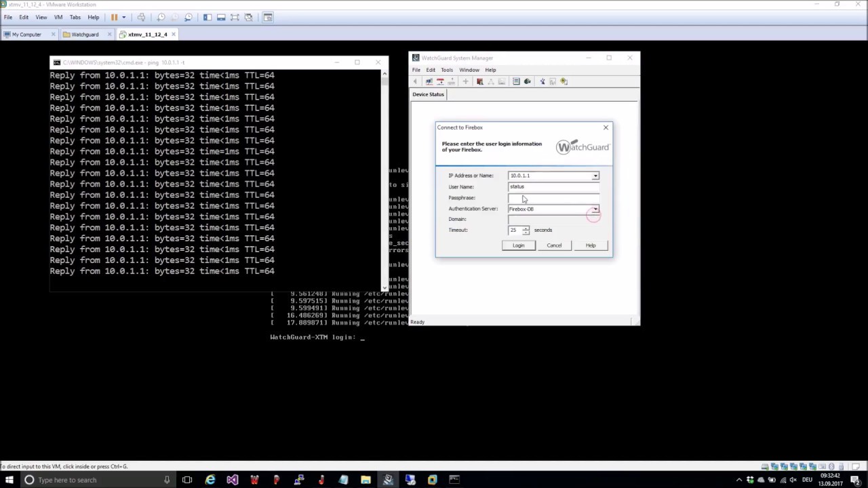This screenshot has height=488, width=868.
Task: Open the snapshot manager icon in VMware toolbar
Action: (188, 17)
